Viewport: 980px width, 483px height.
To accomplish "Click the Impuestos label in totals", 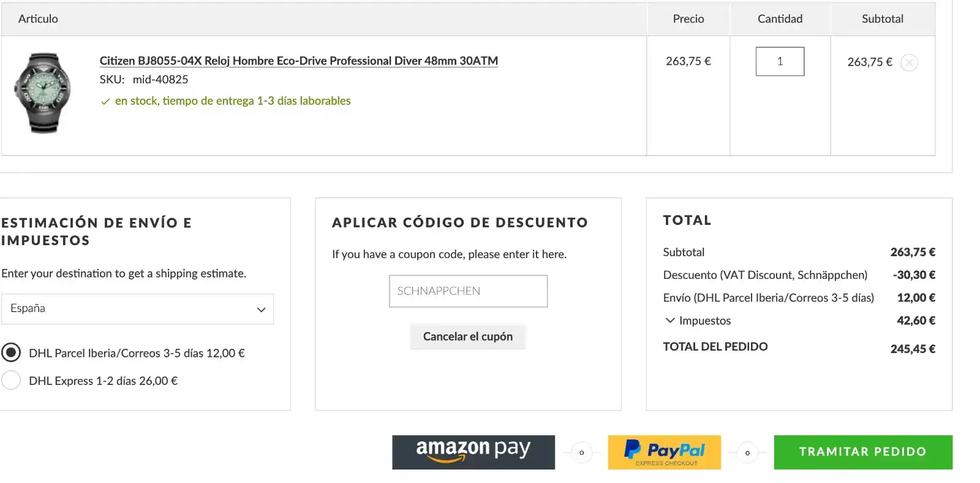I will [704, 321].
